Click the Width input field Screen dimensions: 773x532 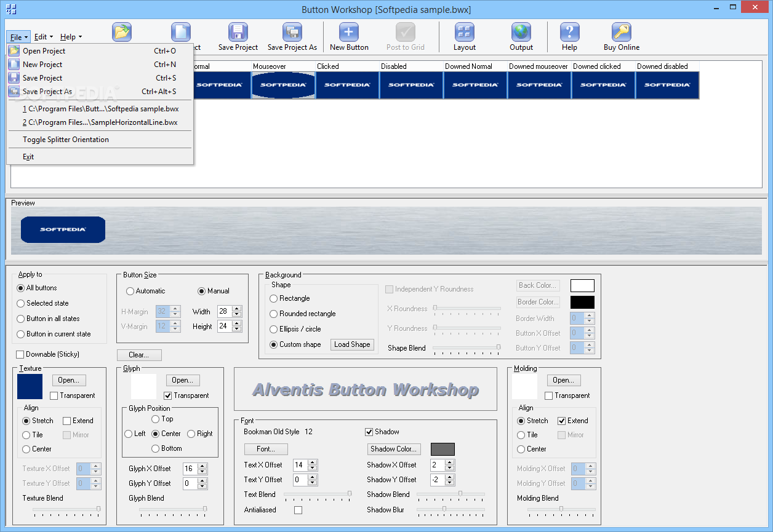pos(225,311)
